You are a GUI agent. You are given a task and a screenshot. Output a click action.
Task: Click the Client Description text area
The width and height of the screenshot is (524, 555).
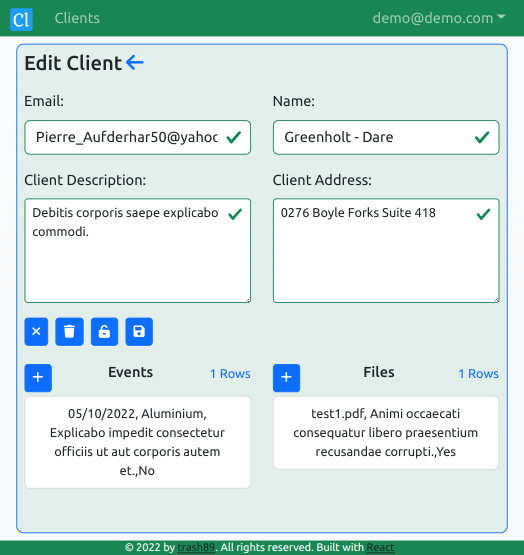tap(138, 251)
